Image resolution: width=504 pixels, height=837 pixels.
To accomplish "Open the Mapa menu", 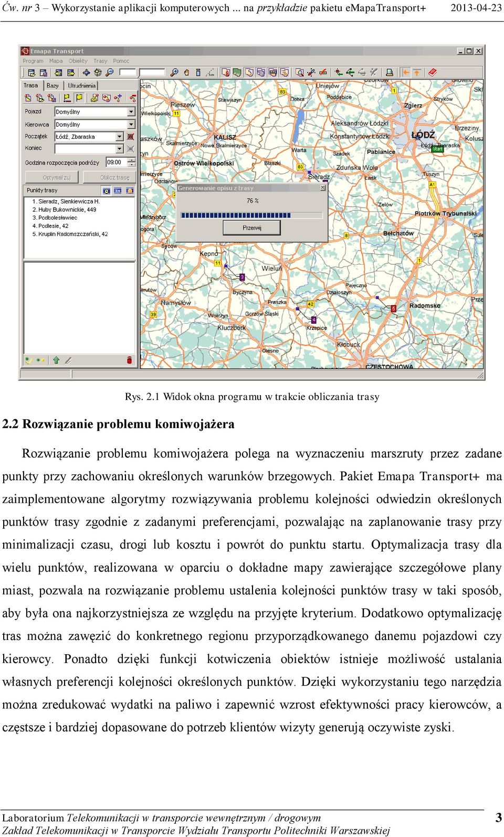I will pyautogui.click(x=56, y=61).
